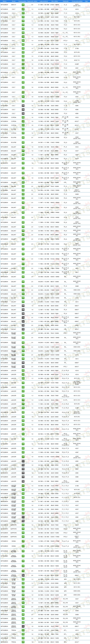Image resolution: width=90 pixels, height=644 pixels.
Task: Select the 'G32BT' engine code cell
Action: coord(77,64)
